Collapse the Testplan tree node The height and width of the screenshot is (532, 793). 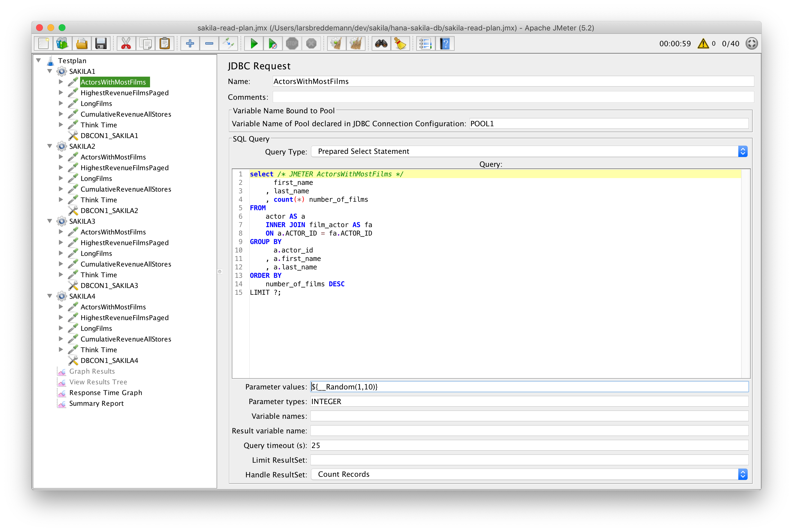39,60
